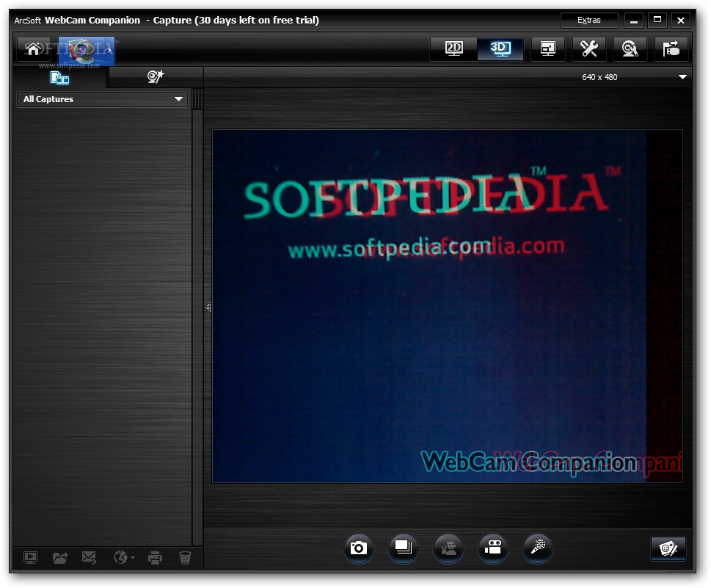Open face tracking webcam icon
Viewport: 711px width, 588px height.
tap(630, 48)
